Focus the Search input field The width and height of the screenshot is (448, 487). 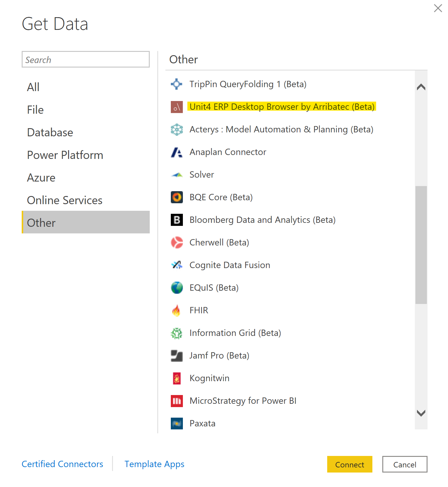coord(86,59)
